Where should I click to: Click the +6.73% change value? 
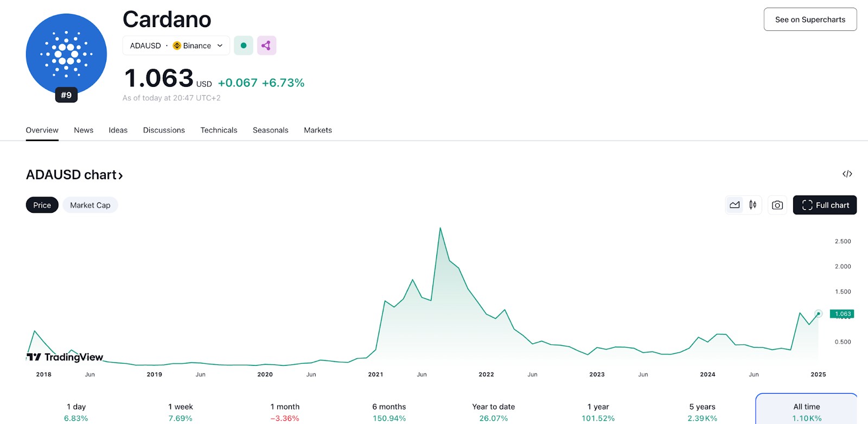[x=283, y=83]
